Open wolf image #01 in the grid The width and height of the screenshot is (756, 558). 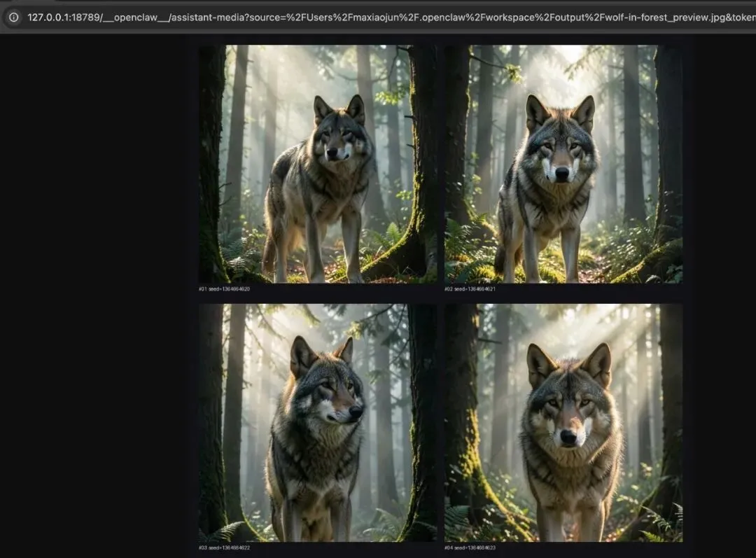[x=318, y=164]
